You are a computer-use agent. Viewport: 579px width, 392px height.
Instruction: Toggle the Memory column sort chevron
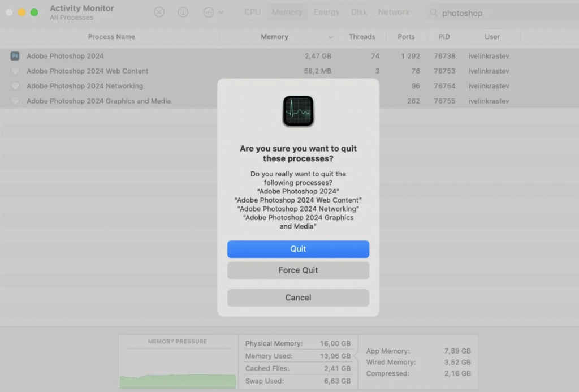(x=330, y=37)
